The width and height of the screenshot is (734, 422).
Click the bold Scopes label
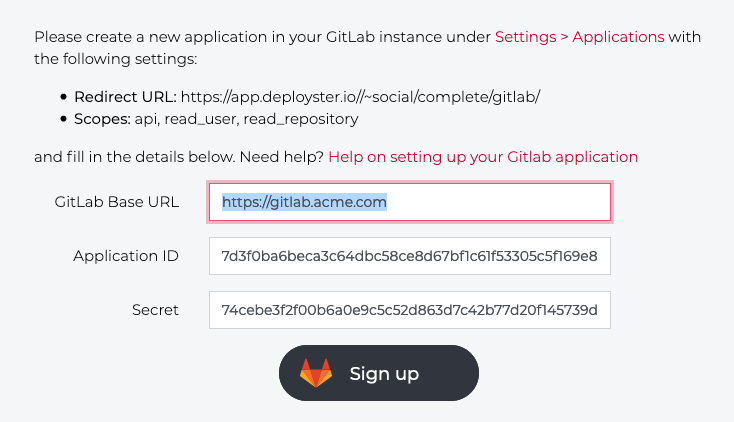[x=102, y=119]
